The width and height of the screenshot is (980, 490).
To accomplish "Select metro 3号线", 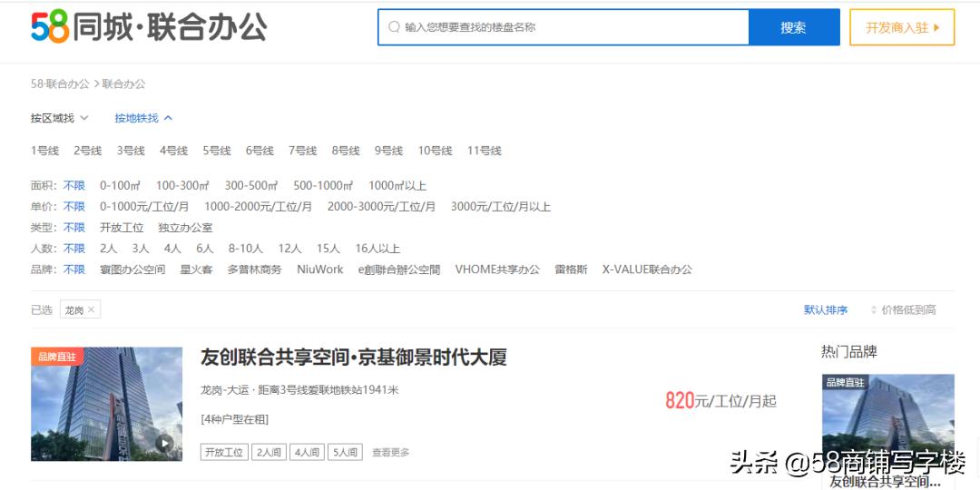I will 131,151.
